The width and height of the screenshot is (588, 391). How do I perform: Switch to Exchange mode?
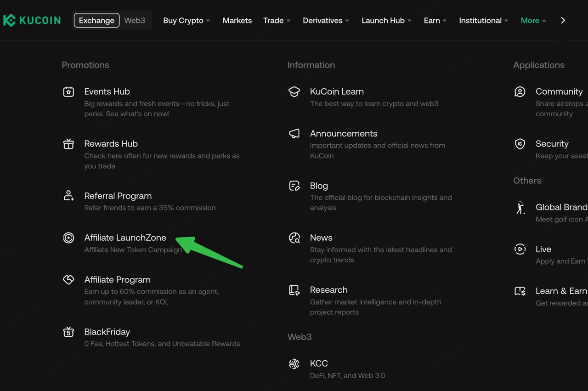point(96,21)
